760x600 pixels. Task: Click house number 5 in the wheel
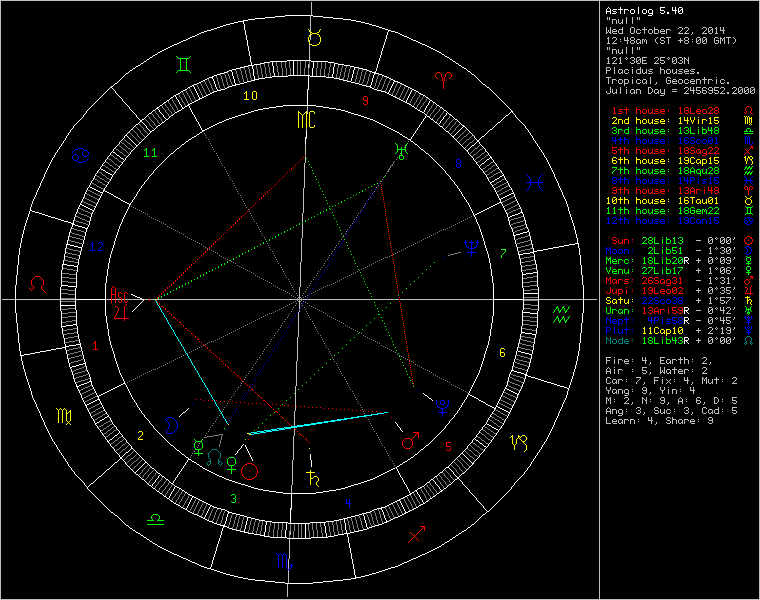pos(448,446)
